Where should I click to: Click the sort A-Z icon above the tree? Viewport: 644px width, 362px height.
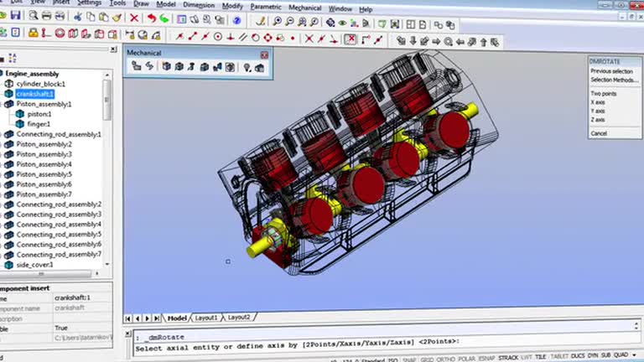(12, 58)
